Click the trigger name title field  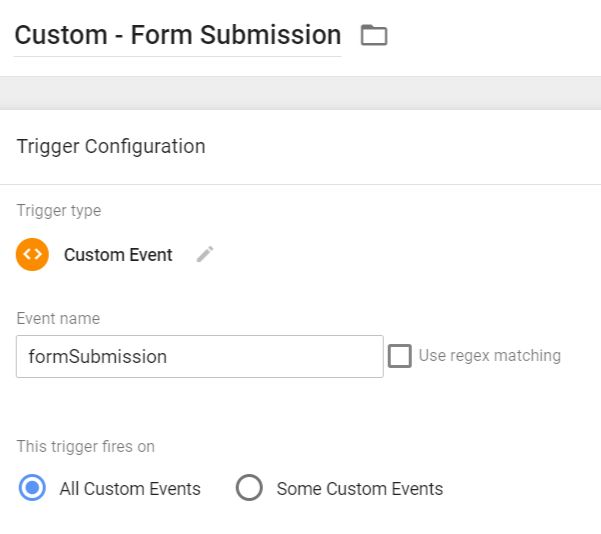(178, 36)
